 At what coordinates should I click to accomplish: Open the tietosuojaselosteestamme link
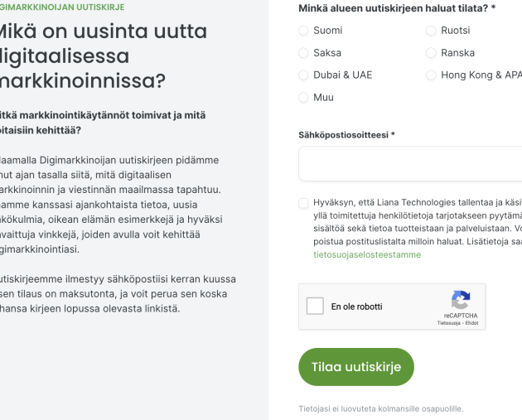pyautogui.click(x=367, y=254)
